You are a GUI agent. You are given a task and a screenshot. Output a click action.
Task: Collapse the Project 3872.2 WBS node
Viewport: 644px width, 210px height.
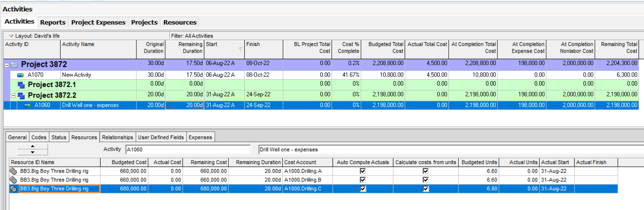pos(14,96)
